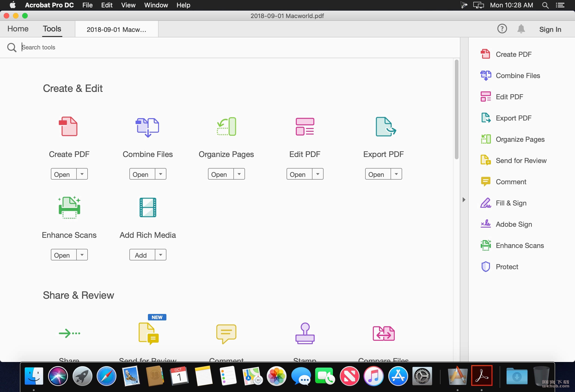Click Open button under Edit PDF

coord(300,174)
